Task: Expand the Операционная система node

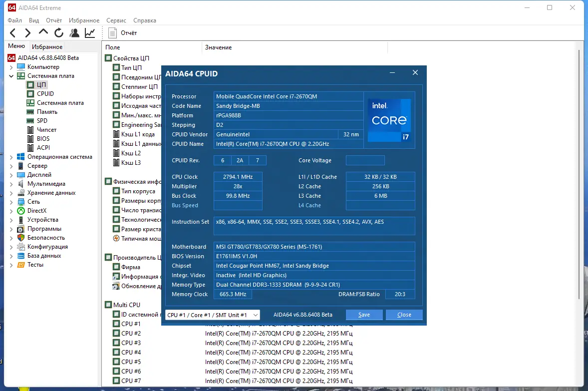Action: point(11,157)
